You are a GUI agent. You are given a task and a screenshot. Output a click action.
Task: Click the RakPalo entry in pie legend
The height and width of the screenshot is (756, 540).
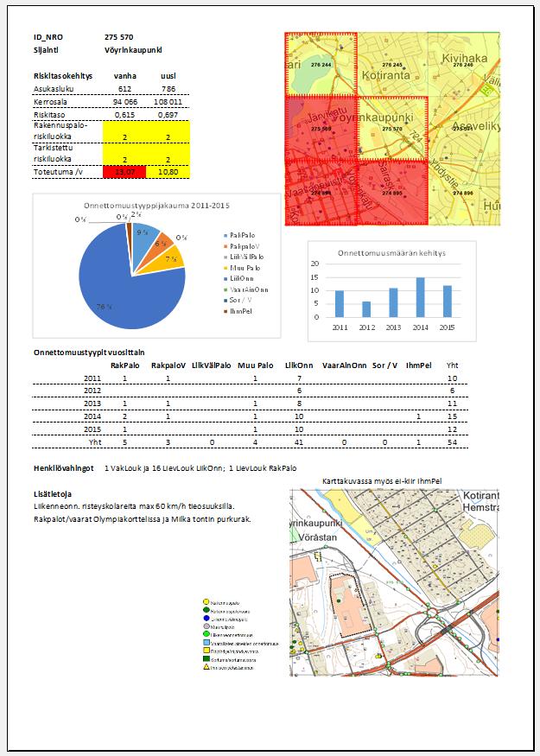click(x=239, y=235)
